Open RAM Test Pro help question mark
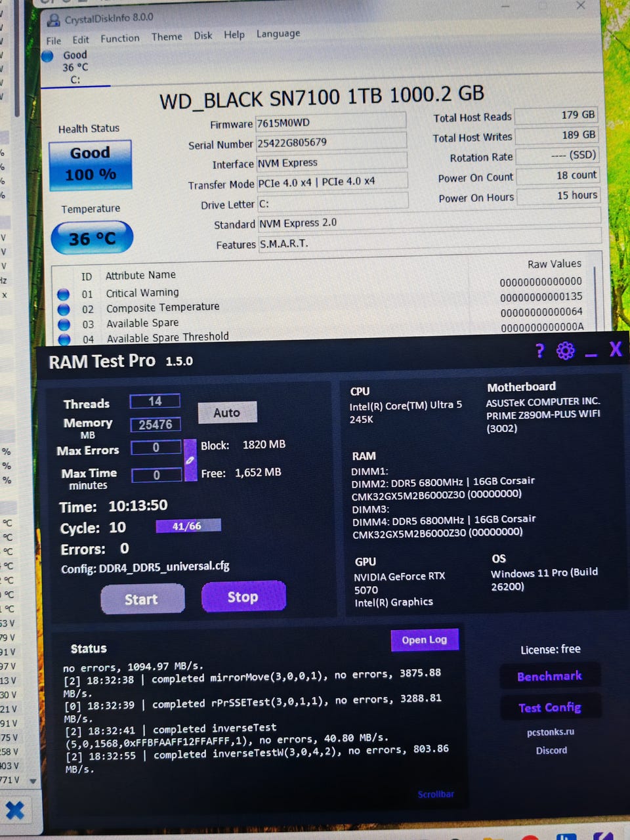Viewport: 630px width, 840px height. [539, 351]
